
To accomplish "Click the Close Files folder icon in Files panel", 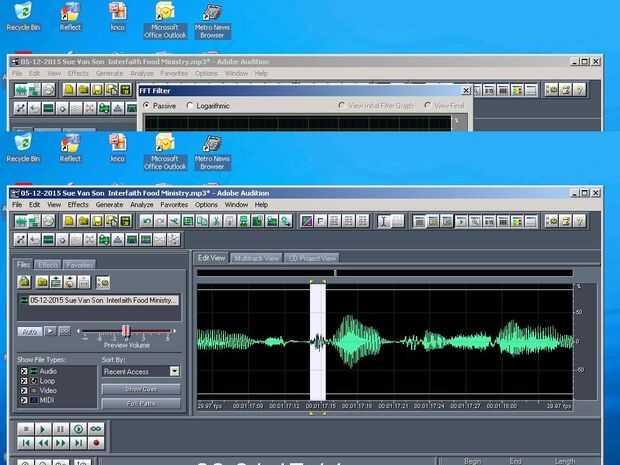I will (x=42, y=282).
